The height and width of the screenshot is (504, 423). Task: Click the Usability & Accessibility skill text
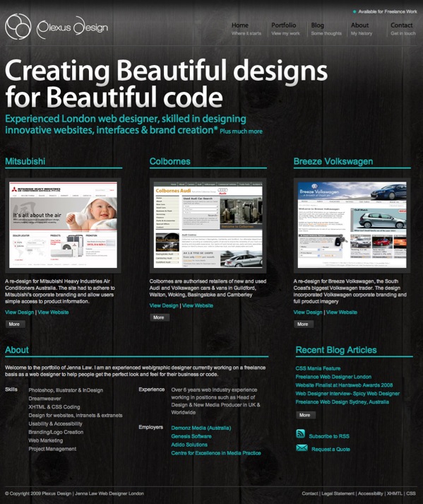click(x=55, y=424)
